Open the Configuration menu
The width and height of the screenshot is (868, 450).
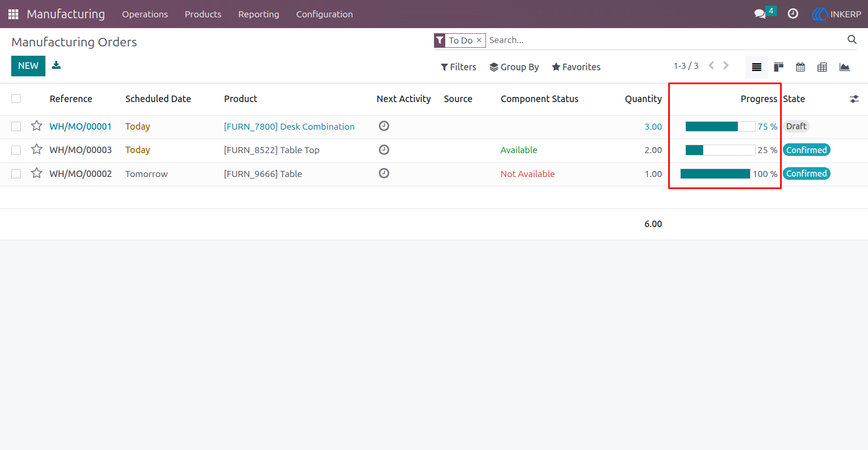[324, 14]
